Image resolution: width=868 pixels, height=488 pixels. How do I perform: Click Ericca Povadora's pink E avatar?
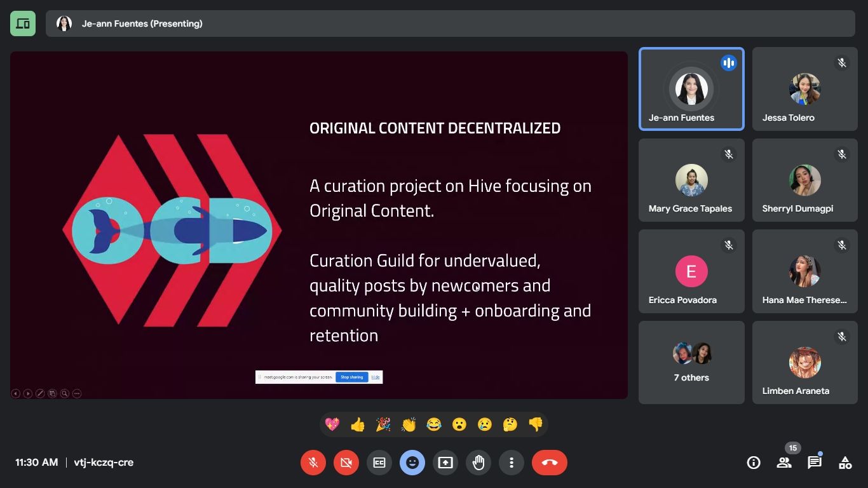click(x=691, y=271)
